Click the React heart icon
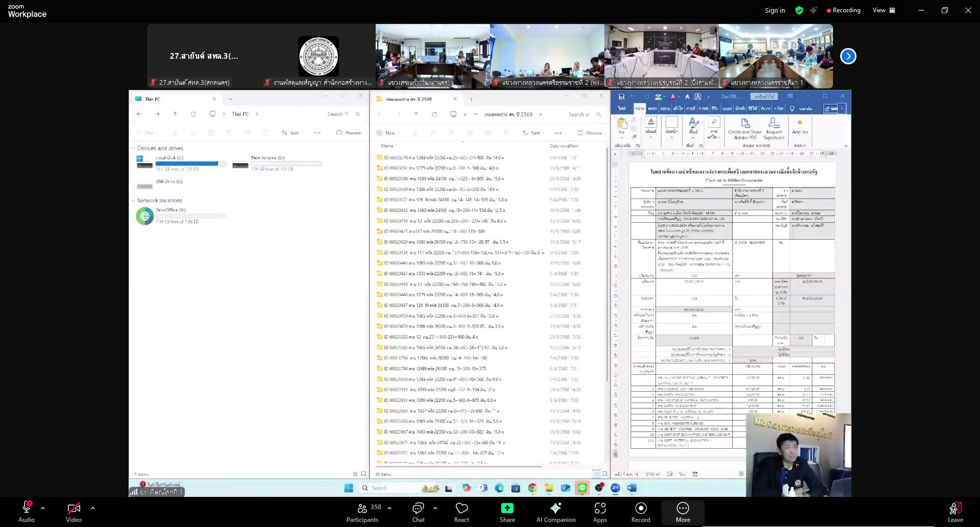980x527 pixels. point(461,509)
